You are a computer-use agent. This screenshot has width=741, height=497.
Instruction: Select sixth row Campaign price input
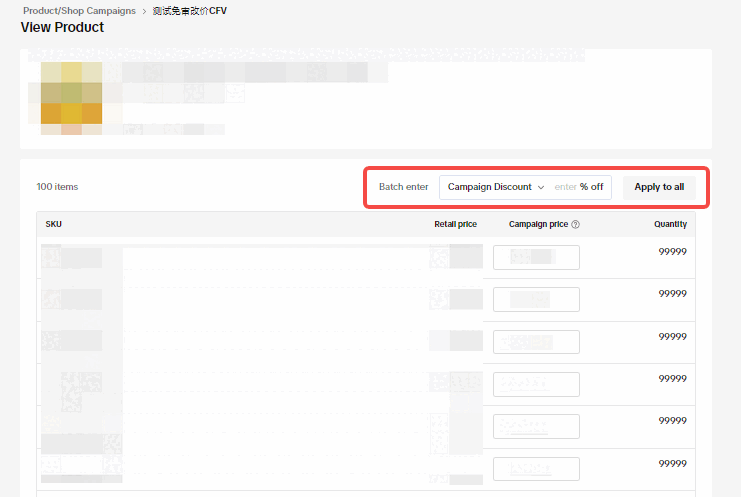pos(536,468)
